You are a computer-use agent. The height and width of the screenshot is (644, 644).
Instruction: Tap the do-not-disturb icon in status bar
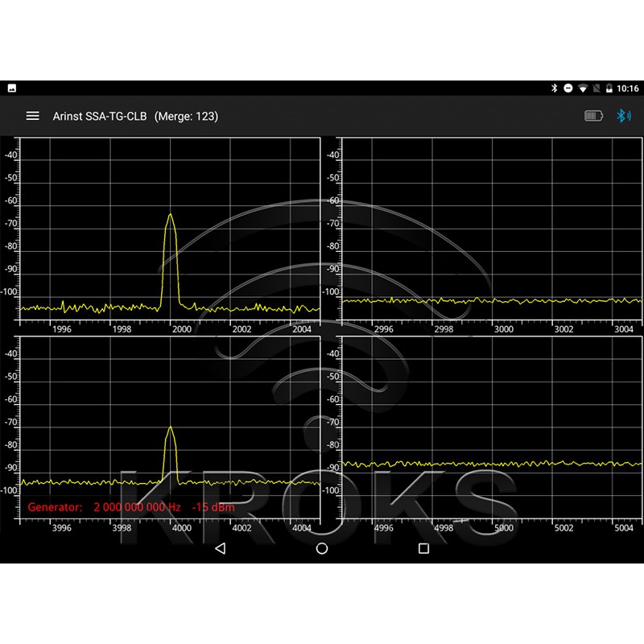pos(568,89)
